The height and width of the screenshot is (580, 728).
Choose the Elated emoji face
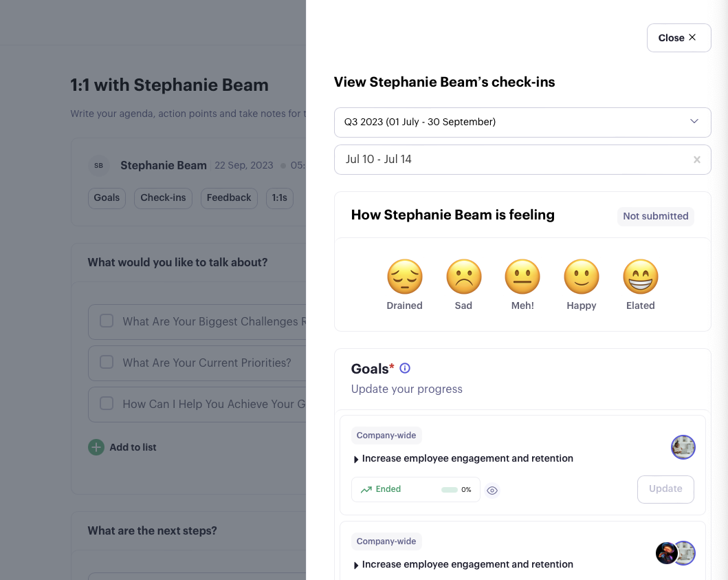[x=640, y=277]
